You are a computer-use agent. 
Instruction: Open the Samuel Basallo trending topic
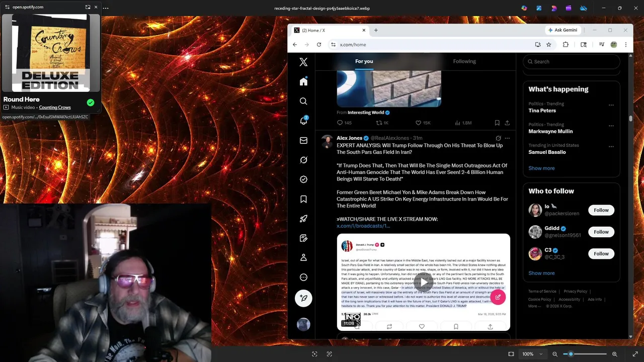[x=547, y=152]
